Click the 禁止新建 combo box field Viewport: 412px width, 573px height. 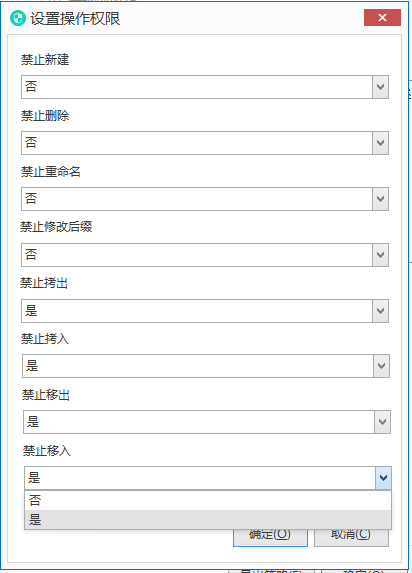tap(205, 87)
